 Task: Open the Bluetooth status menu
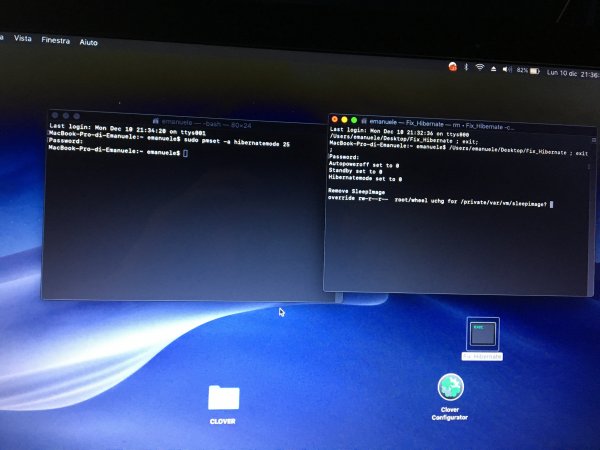point(466,67)
